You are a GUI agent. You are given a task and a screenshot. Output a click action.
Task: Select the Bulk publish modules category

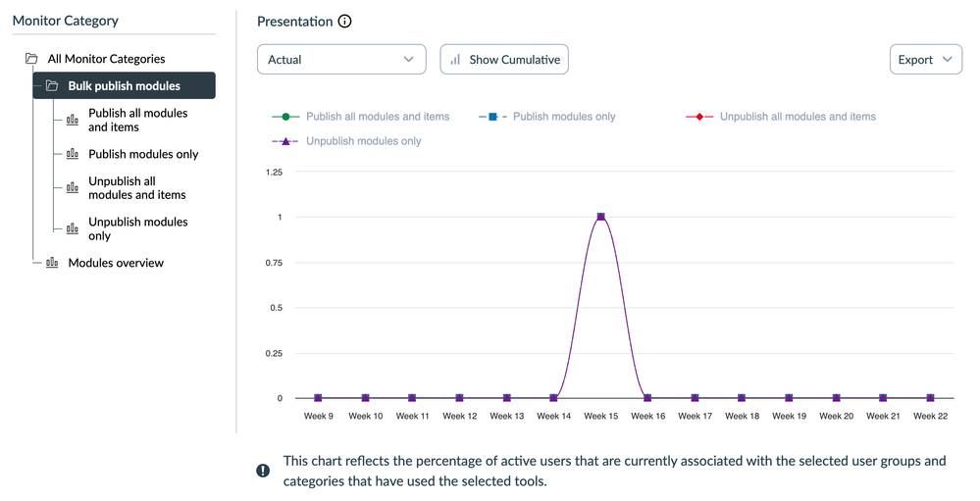pyautogui.click(x=125, y=86)
